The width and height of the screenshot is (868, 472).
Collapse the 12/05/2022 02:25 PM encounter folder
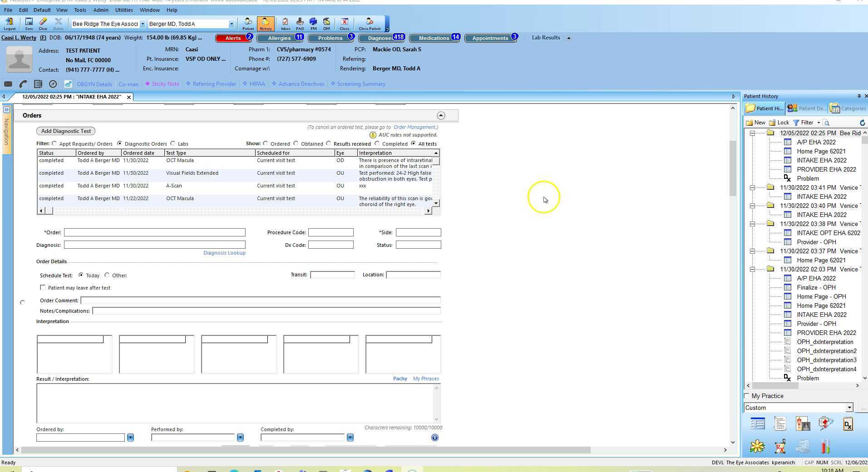tap(752, 133)
